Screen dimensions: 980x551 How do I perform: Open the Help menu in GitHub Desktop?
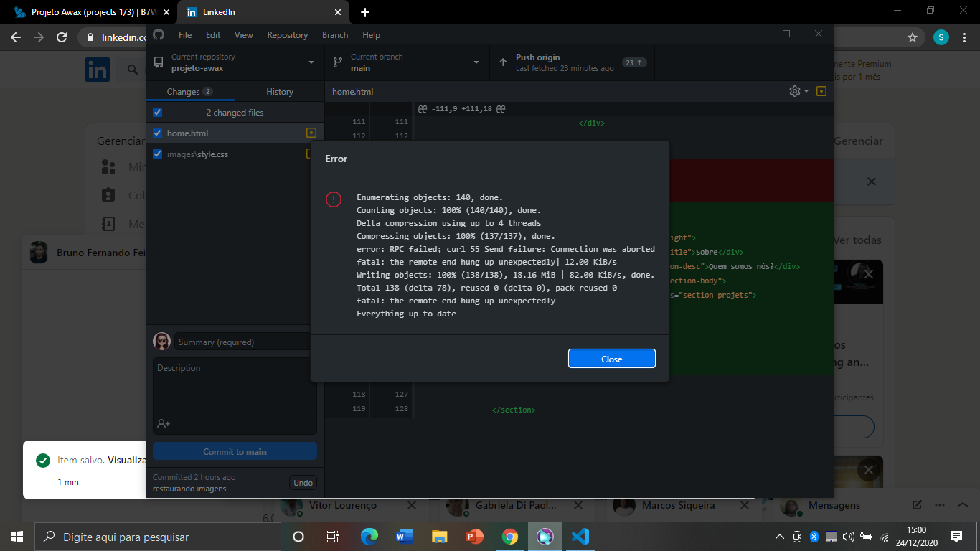(371, 35)
